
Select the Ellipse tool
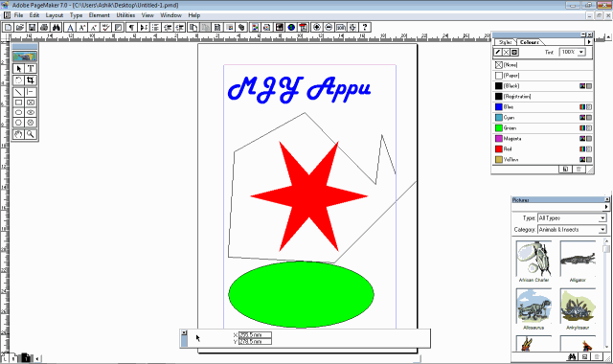(x=19, y=113)
